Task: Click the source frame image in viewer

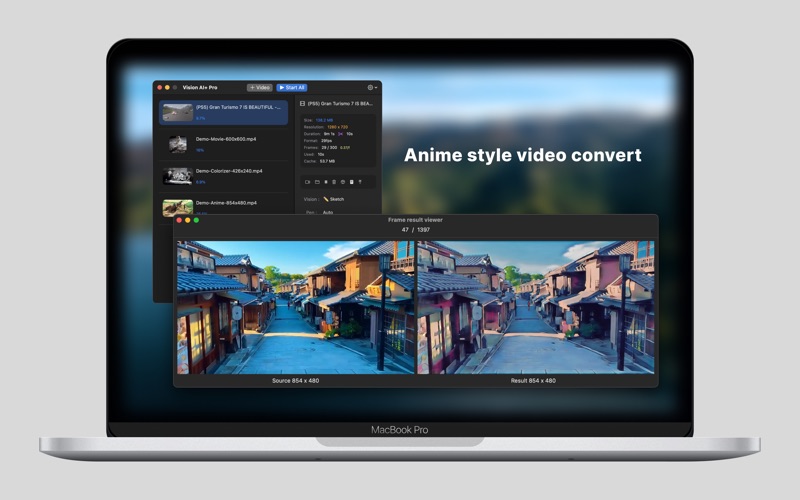Action: 295,307
